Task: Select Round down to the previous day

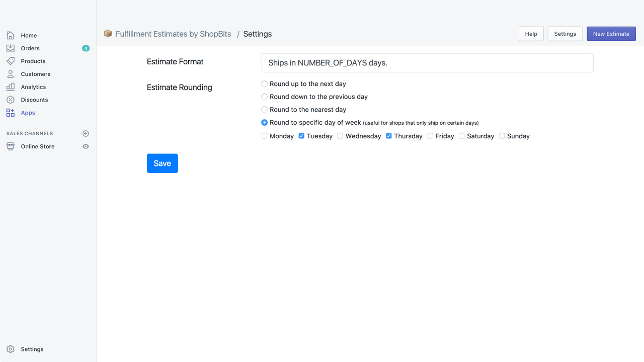Action: [264, 97]
